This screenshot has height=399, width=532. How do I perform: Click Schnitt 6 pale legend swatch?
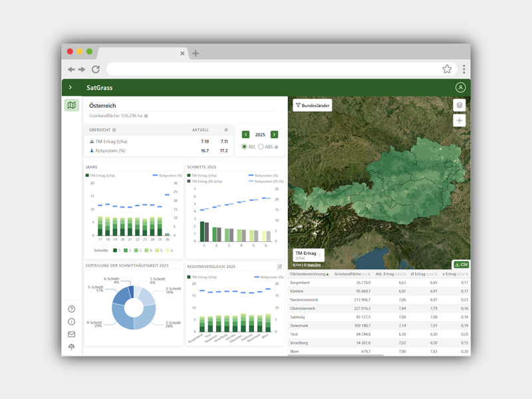(168, 251)
